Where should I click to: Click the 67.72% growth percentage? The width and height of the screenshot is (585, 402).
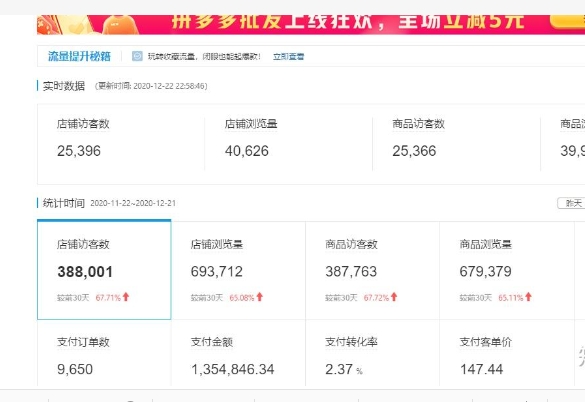tap(376, 297)
